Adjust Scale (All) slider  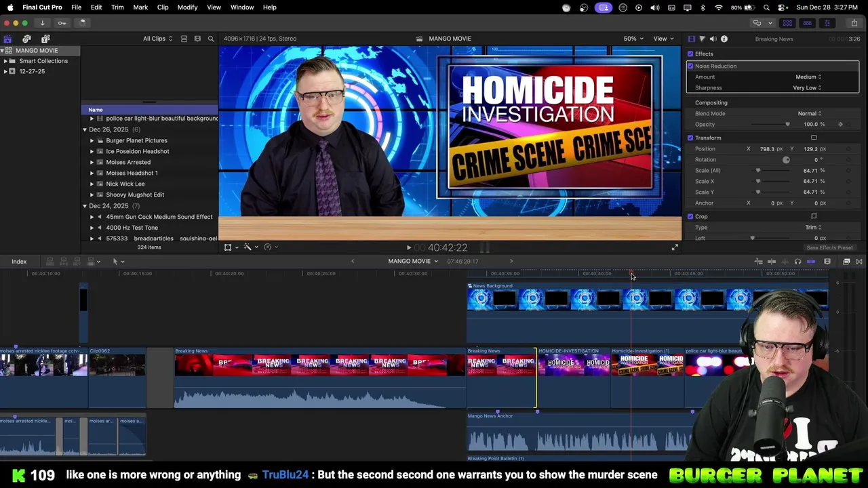click(772, 170)
